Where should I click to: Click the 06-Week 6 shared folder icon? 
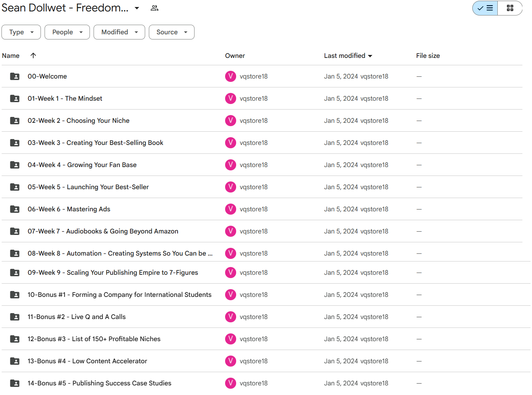[x=15, y=209]
